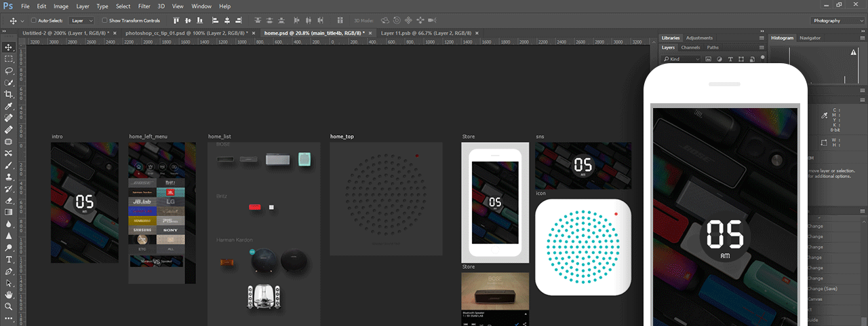Toggle the layer filtering on/off switch

(762, 59)
